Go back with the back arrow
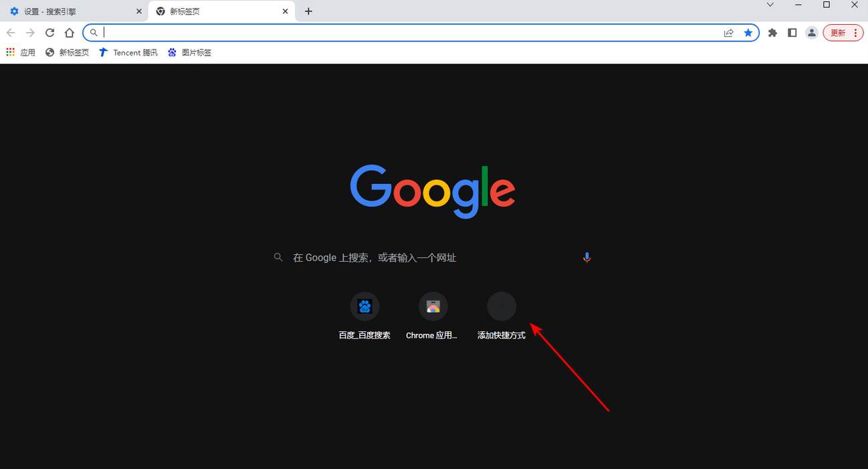The height and width of the screenshot is (469, 868). pyautogui.click(x=11, y=33)
